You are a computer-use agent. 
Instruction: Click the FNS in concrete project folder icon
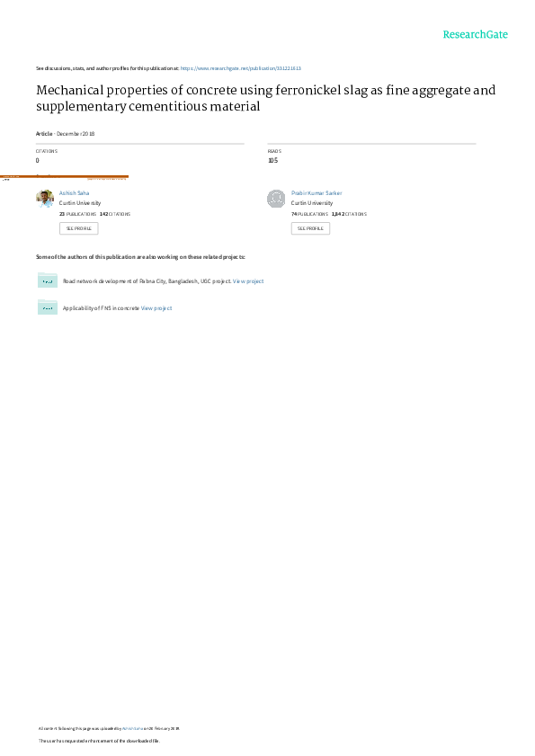[48, 307]
